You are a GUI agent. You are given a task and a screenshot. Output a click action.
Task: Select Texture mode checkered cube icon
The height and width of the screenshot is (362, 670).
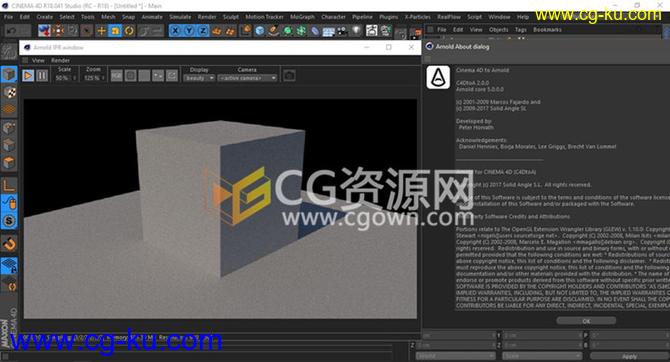9,92
